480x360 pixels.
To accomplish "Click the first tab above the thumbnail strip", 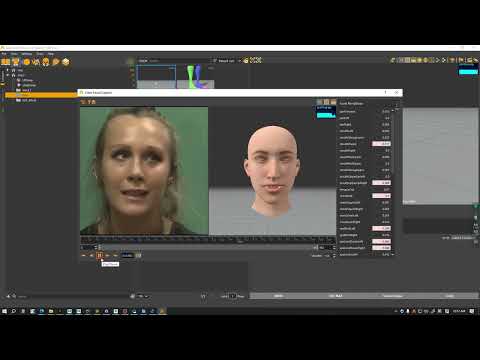I will point(143,61).
